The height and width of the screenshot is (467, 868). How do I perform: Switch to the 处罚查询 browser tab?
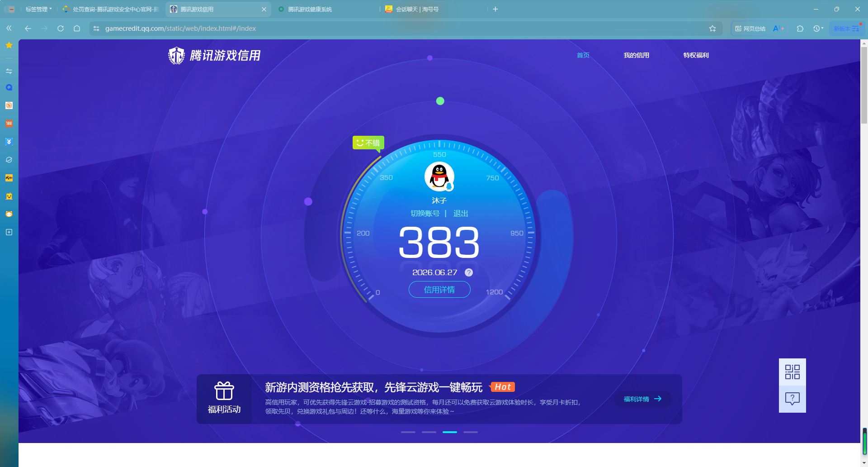click(x=111, y=9)
